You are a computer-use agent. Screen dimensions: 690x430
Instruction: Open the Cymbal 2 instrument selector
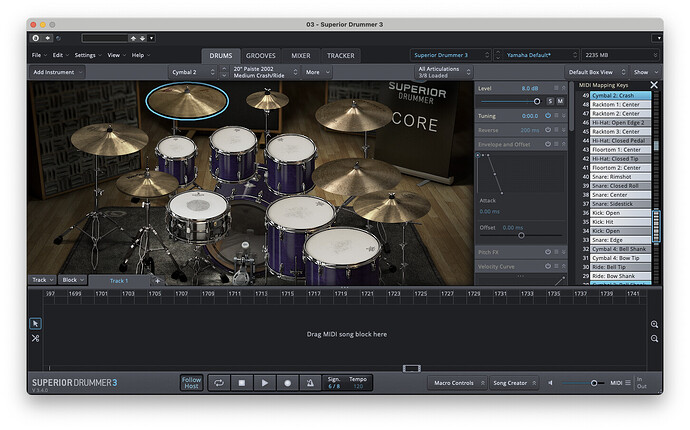(x=193, y=72)
